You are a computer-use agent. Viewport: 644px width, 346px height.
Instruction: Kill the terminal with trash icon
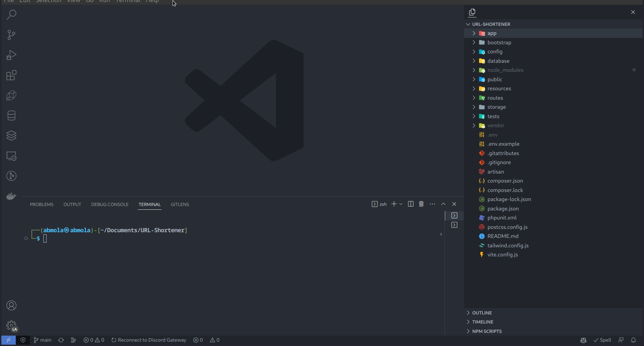(421, 204)
